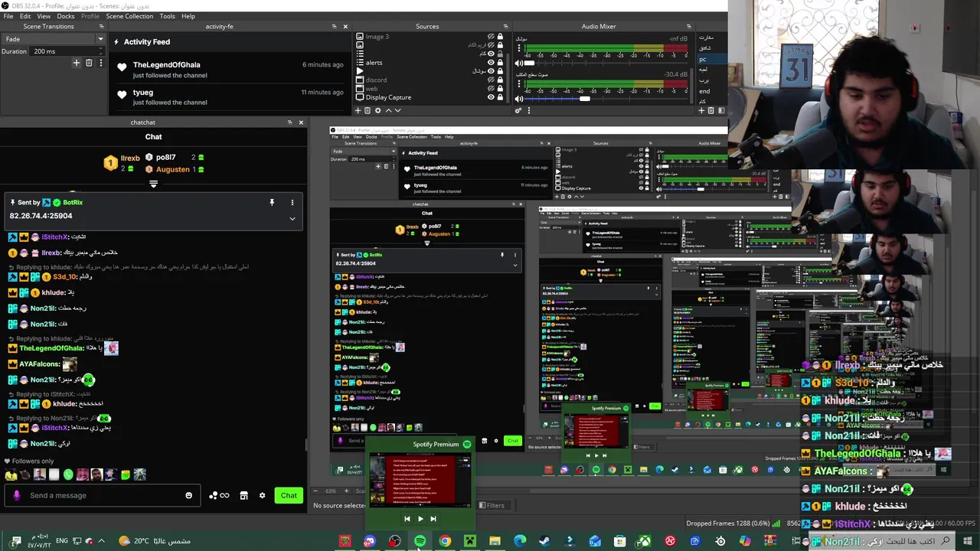Image resolution: width=980 pixels, height=551 pixels.
Task: Open chat settings gear icon
Action: point(262,495)
